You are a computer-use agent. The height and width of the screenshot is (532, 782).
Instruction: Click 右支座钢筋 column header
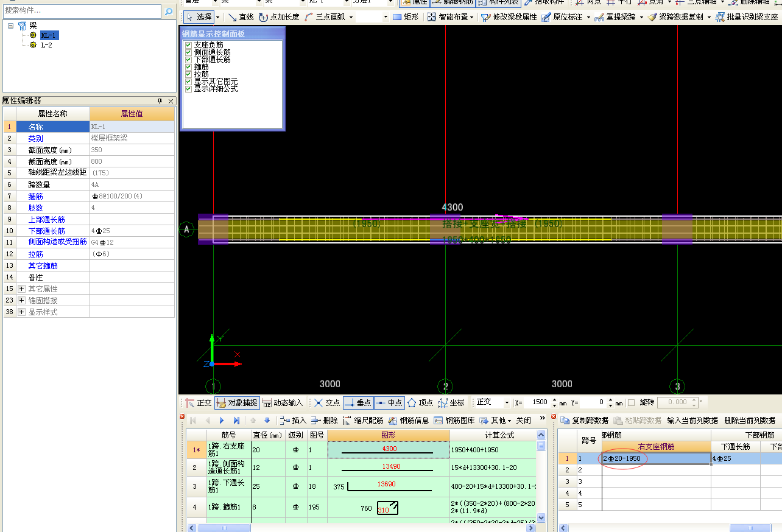(x=657, y=447)
